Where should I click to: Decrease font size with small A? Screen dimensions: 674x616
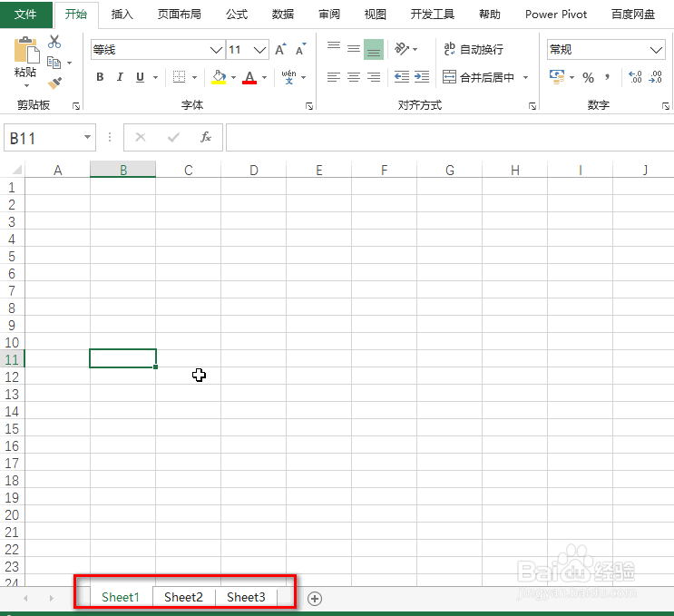click(x=301, y=49)
